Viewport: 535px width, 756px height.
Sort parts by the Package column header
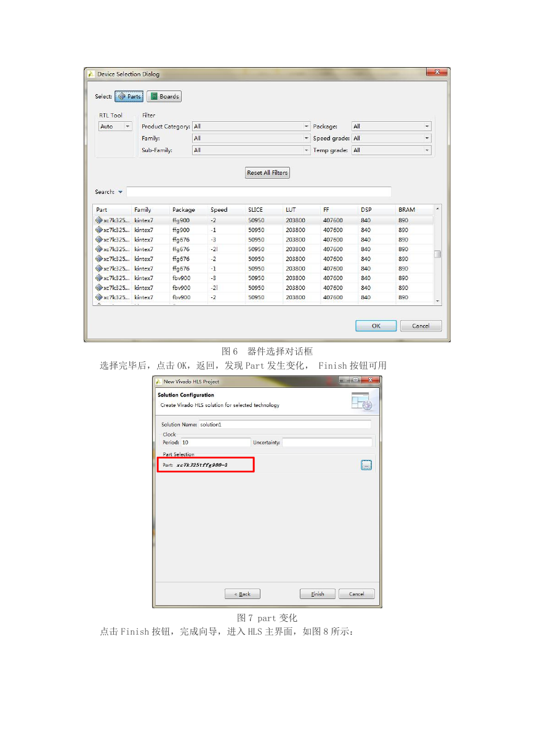pos(189,210)
